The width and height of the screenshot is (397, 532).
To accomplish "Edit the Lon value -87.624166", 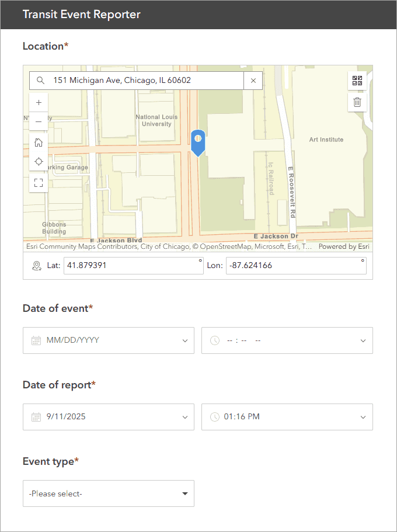I will [296, 266].
